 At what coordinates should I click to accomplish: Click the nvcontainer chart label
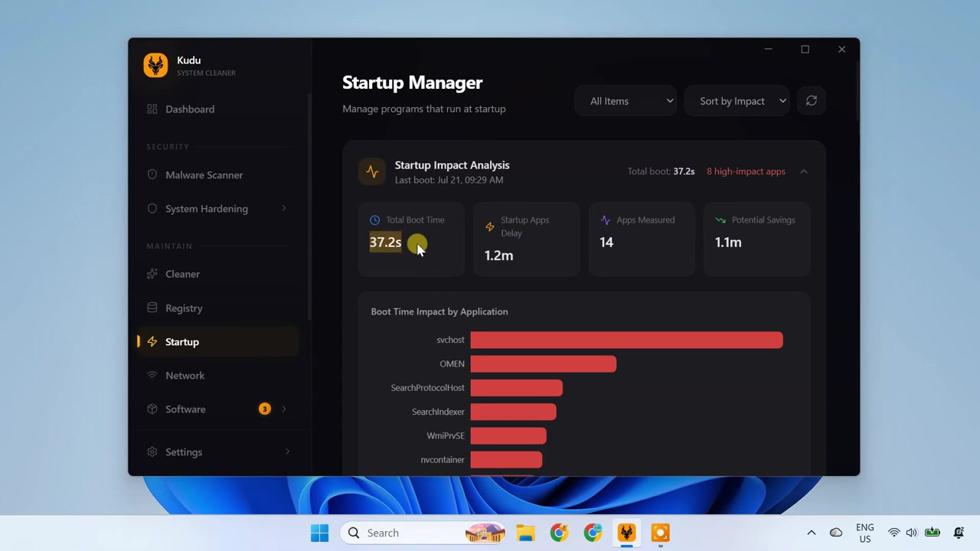pyautogui.click(x=443, y=459)
